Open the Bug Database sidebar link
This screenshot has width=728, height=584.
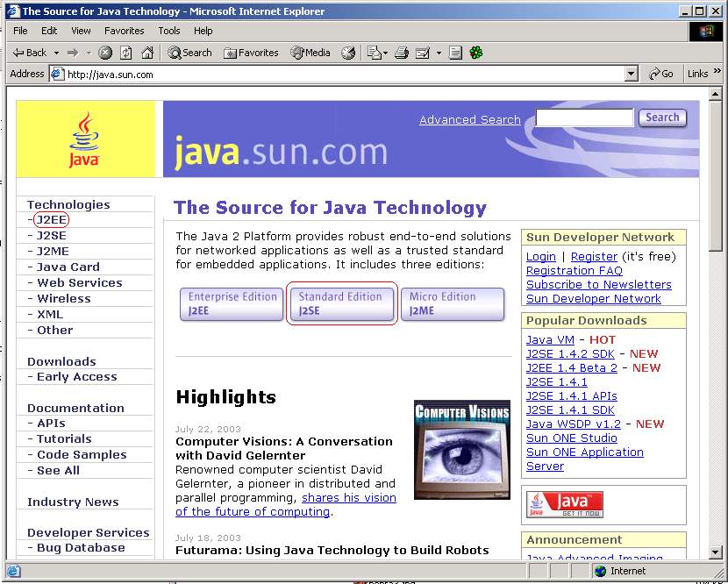point(81,548)
